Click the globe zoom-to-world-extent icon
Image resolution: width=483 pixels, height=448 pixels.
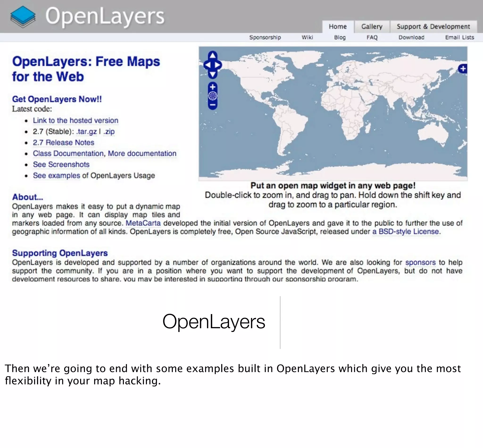[213, 96]
